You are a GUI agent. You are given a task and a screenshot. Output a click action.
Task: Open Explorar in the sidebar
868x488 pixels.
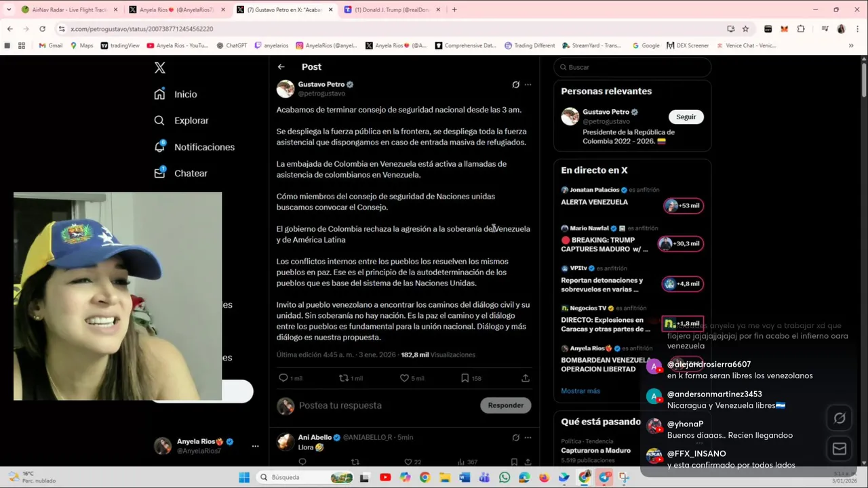pyautogui.click(x=181, y=121)
